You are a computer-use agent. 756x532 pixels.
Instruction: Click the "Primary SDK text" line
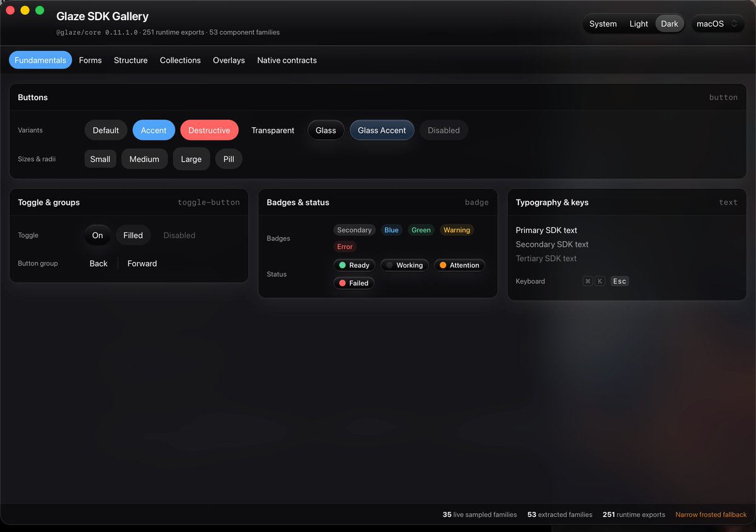tap(547, 230)
